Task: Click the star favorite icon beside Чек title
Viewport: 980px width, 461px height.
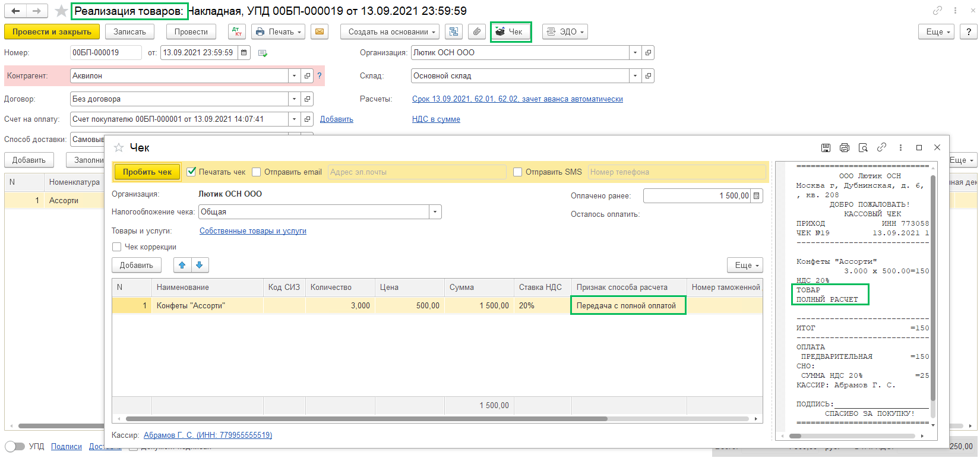Action: (119, 147)
